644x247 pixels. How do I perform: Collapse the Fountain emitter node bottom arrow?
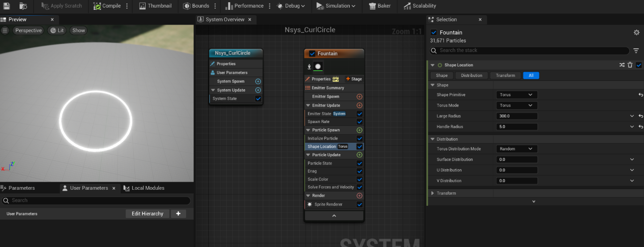[334, 216]
